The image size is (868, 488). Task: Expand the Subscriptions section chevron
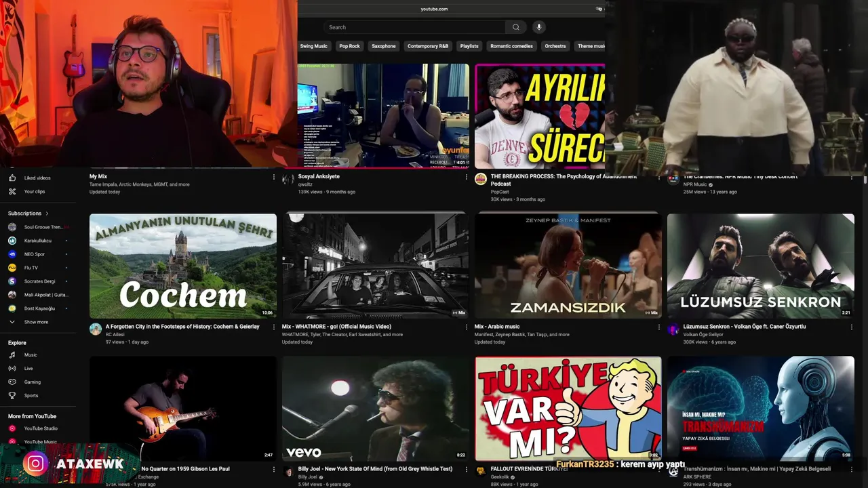pyautogui.click(x=47, y=213)
